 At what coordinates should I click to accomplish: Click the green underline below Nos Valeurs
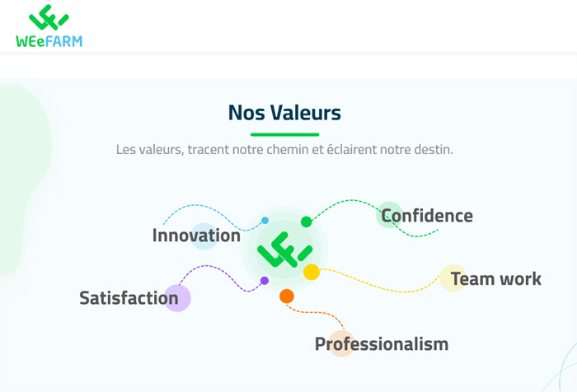pos(285,134)
